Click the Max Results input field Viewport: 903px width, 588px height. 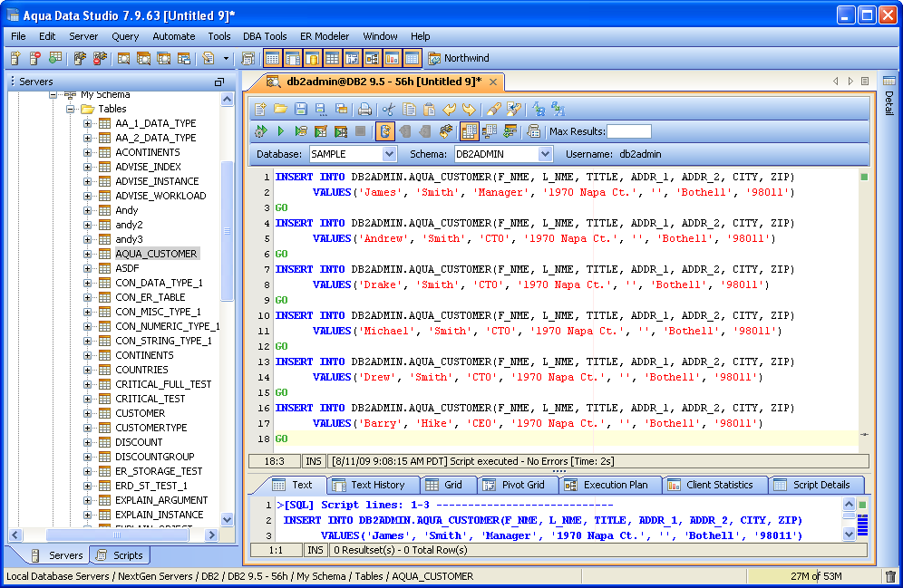coord(628,132)
